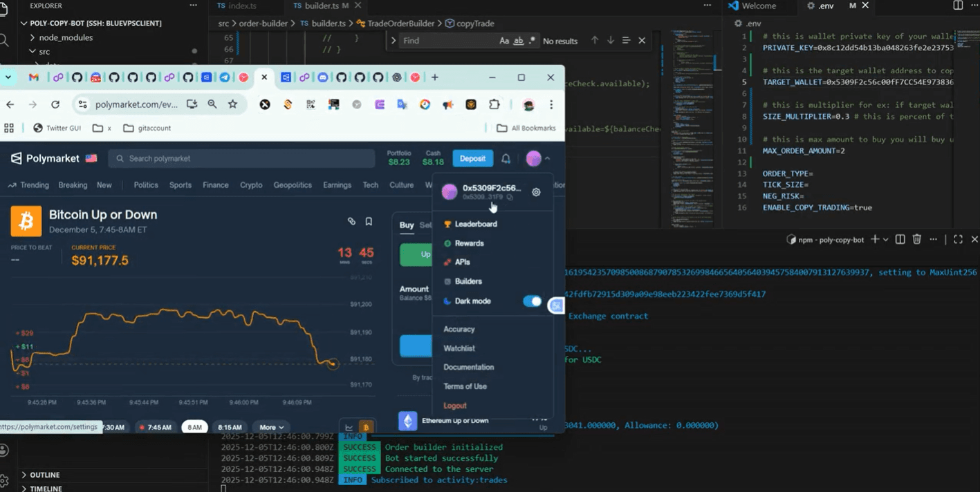The image size is (980, 492).
Task: Kill the npm terminal with the trash icon
Action: pos(916,238)
